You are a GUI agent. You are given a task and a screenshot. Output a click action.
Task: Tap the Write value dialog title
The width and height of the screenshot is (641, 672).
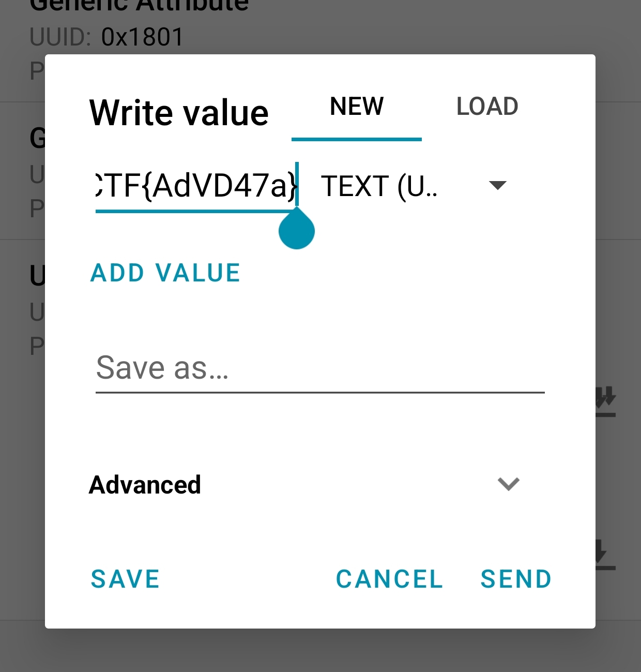coord(179,113)
